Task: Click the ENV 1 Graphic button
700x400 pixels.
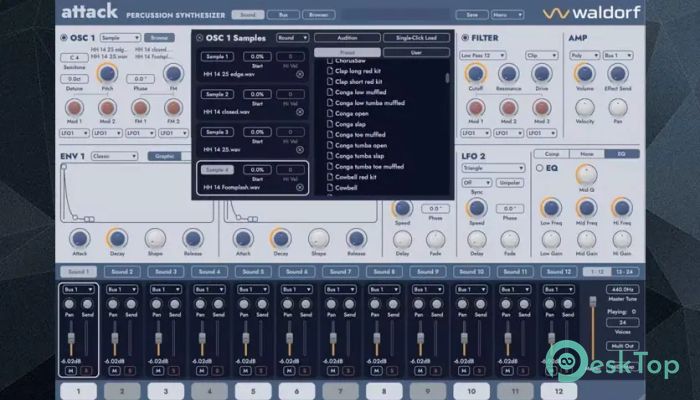Action: [165, 156]
